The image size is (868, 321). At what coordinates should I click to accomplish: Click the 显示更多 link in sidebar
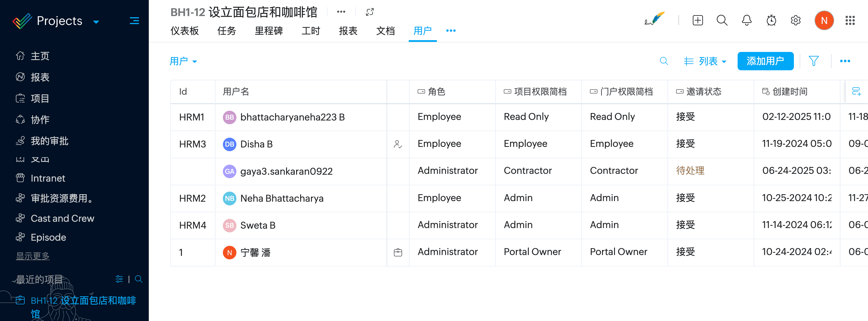33,256
